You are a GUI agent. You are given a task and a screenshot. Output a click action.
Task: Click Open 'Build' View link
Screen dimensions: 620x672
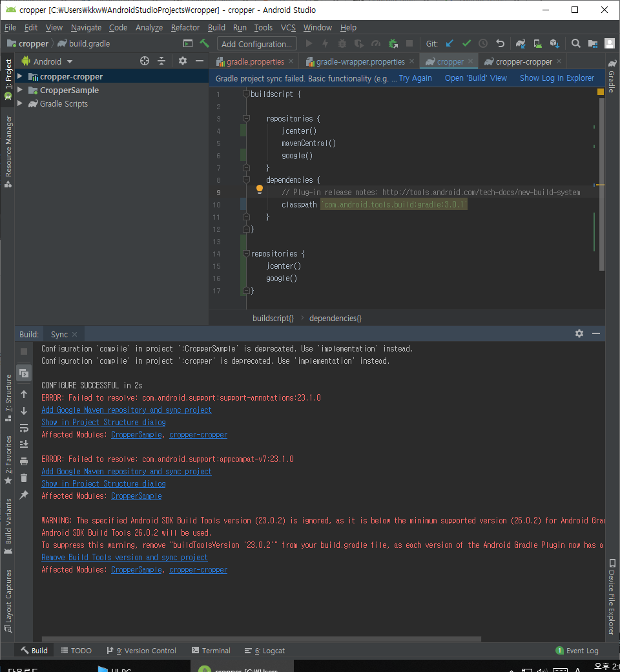pos(475,78)
